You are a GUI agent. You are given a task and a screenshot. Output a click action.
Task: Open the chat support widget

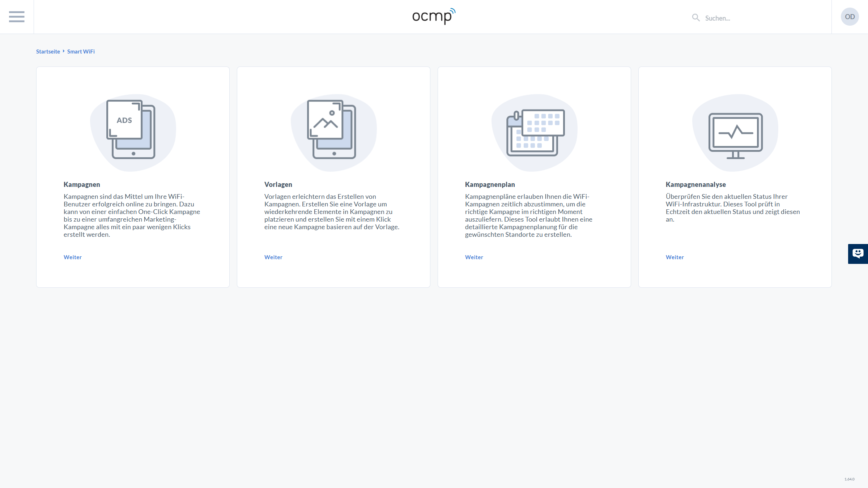[x=858, y=254]
